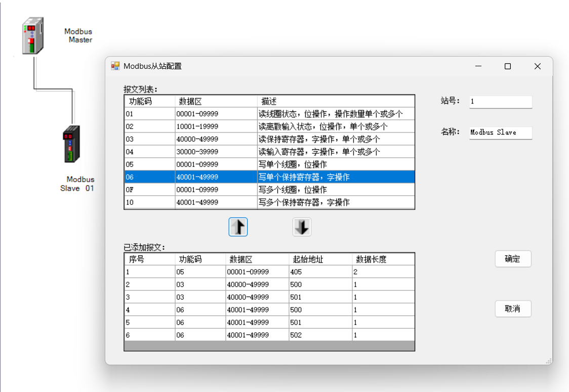Screen dimensions: 569x392
Task: Select the Modbus Slave 01 device icon
Action: [x=71, y=144]
